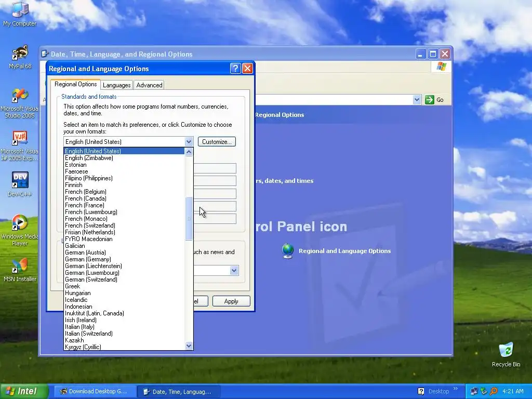Select French (Canada) in the list

click(x=124, y=198)
